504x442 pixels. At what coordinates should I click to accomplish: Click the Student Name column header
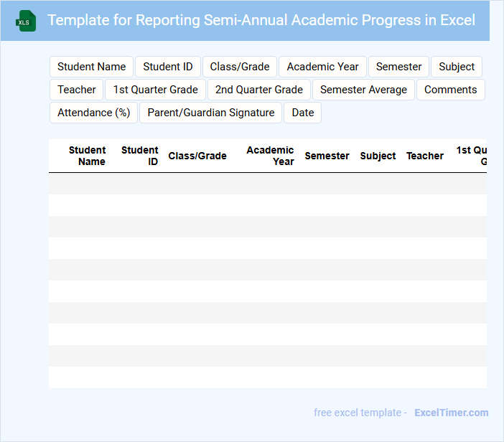pos(87,156)
